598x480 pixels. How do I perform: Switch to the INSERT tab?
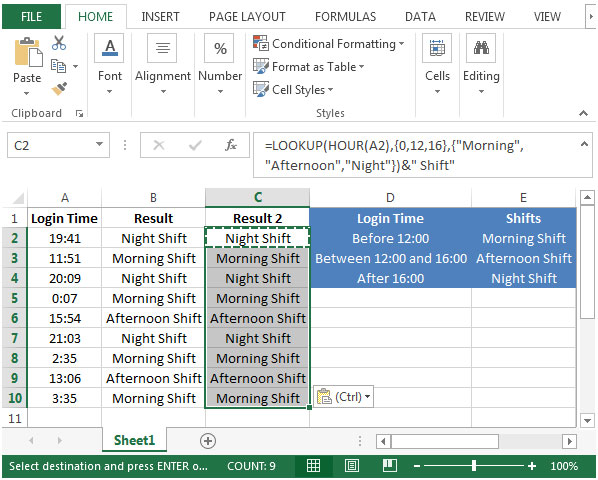click(x=160, y=16)
